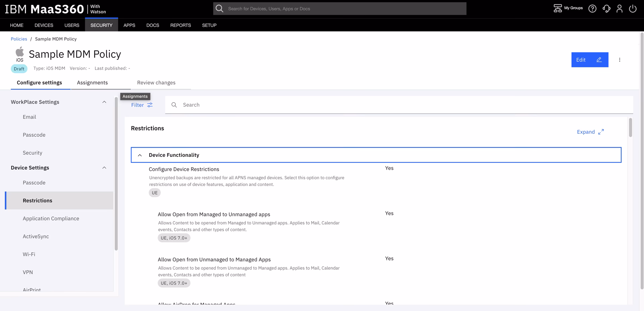Collapse the Device Settings section

pyautogui.click(x=104, y=168)
